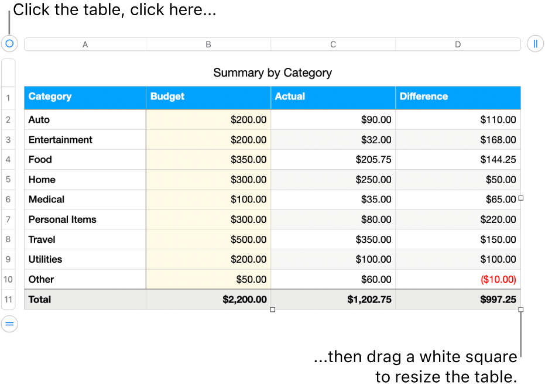The image size is (545, 392).
Task: Select column header D
Action: click(458, 44)
